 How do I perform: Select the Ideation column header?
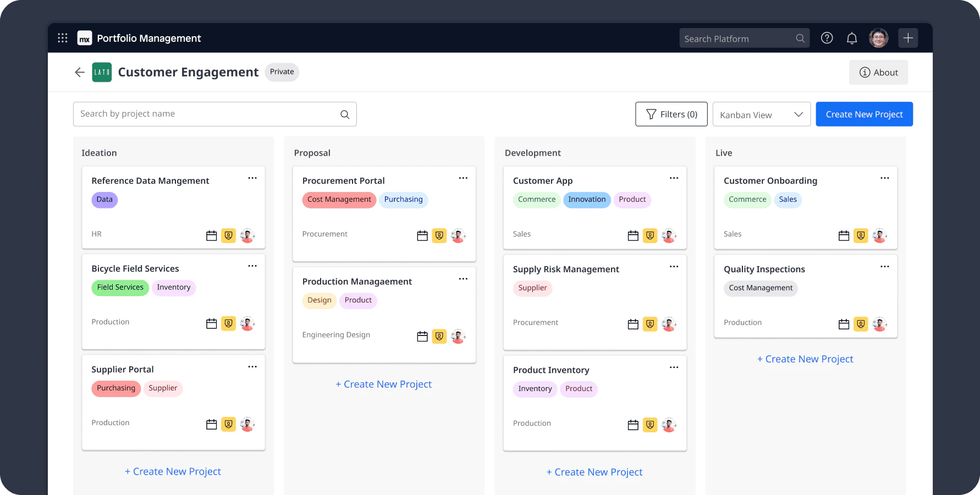point(99,152)
